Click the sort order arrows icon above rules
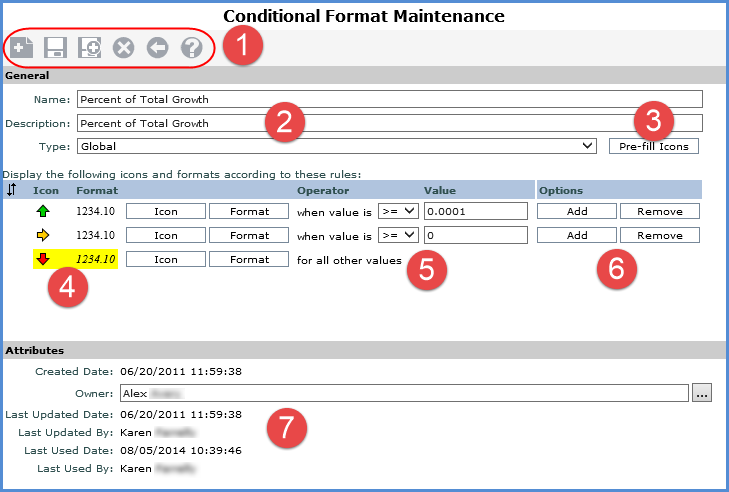 (12, 190)
